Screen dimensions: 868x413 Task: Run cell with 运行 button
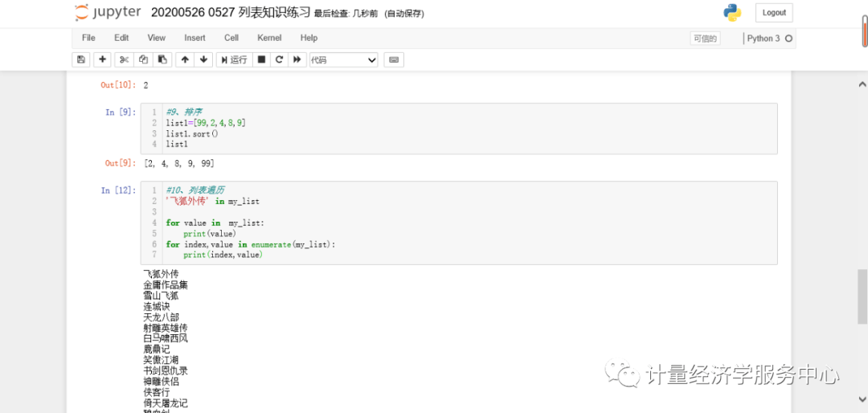(x=234, y=59)
